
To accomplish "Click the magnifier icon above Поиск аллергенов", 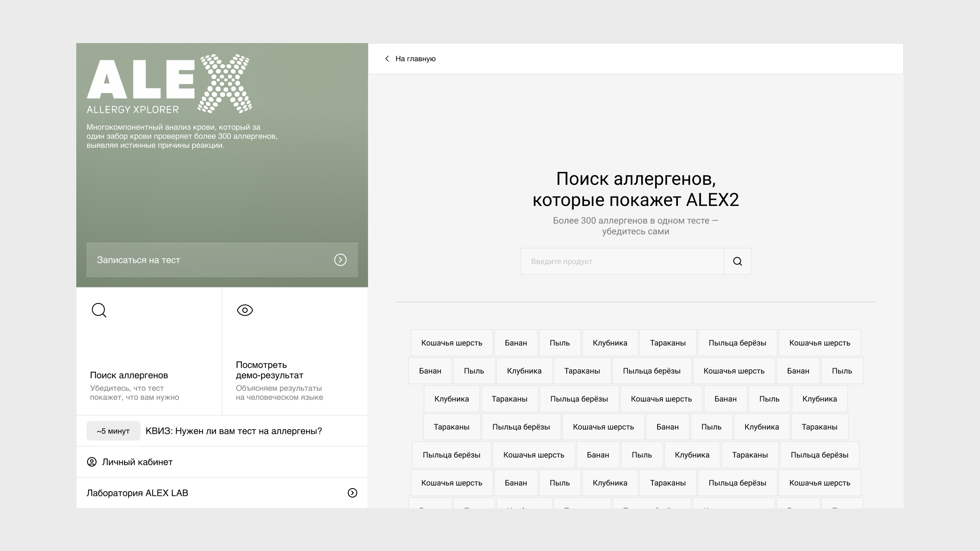I will click(x=99, y=310).
